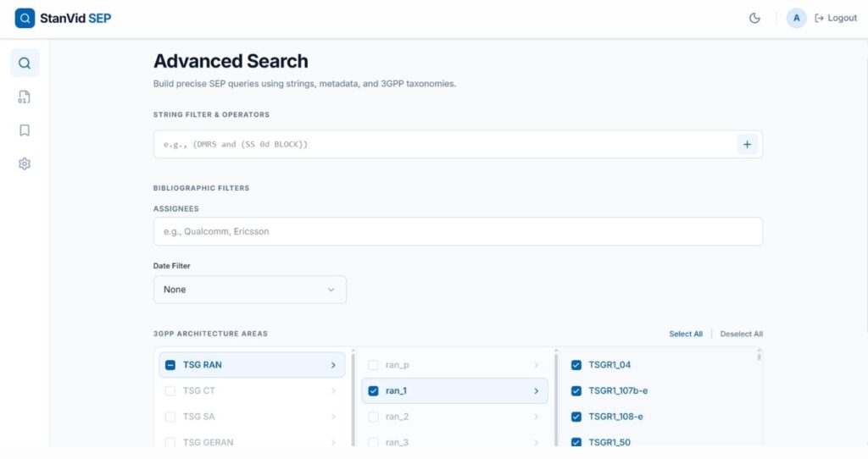Click Select All for architecture areas
The width and height of the screenshot is (868, 459).
tap(685, 334)
